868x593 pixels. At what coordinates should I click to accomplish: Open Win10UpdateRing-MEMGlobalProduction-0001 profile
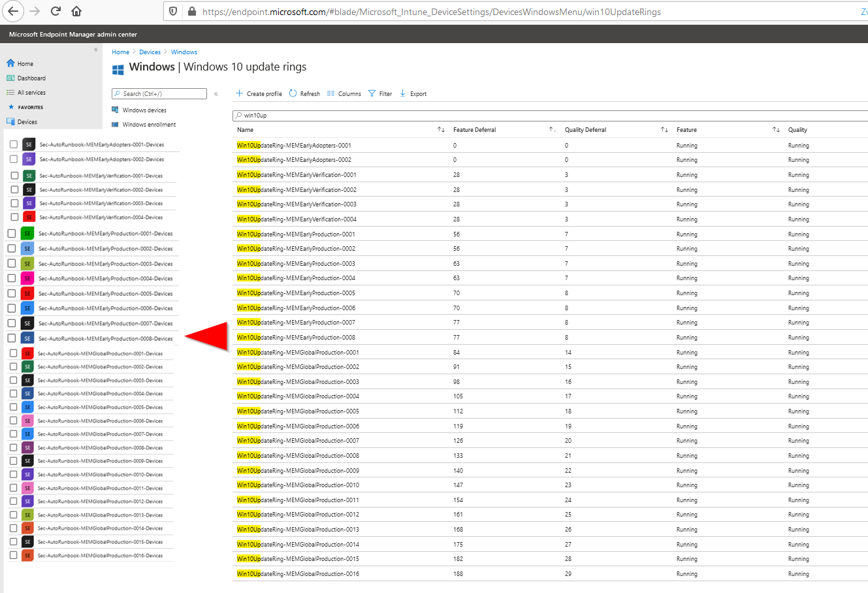[298, 352]
